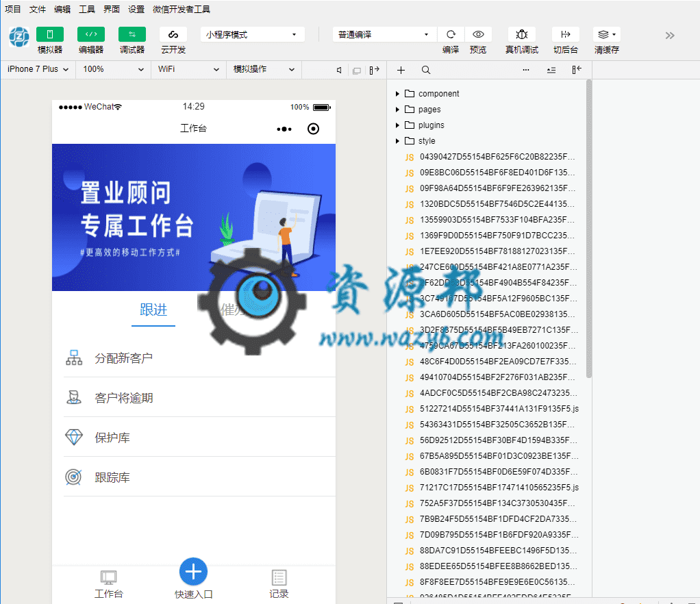Open the iPhone 7 Plus device dropdown

click(38, 69)
